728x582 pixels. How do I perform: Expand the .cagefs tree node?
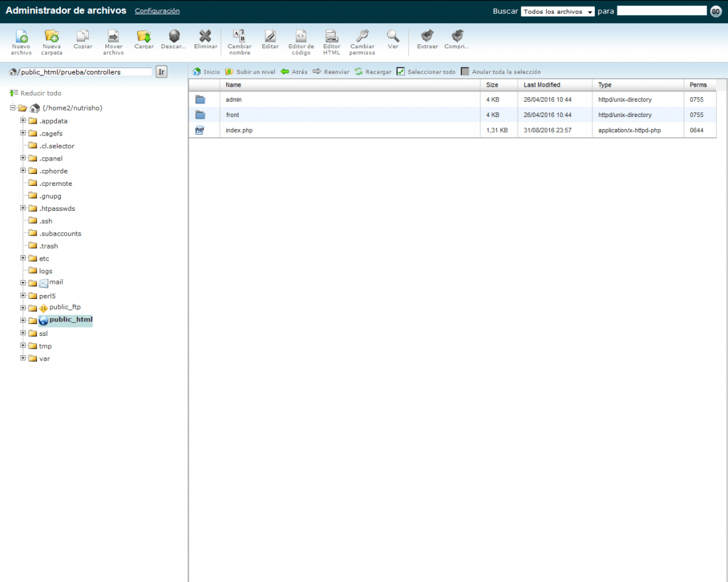coord(23,133)
